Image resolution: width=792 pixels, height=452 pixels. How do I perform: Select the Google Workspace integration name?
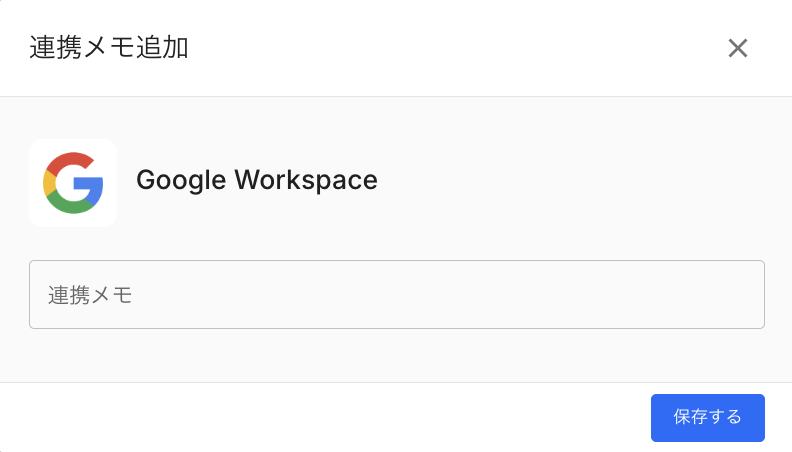[x=256, y=180]
